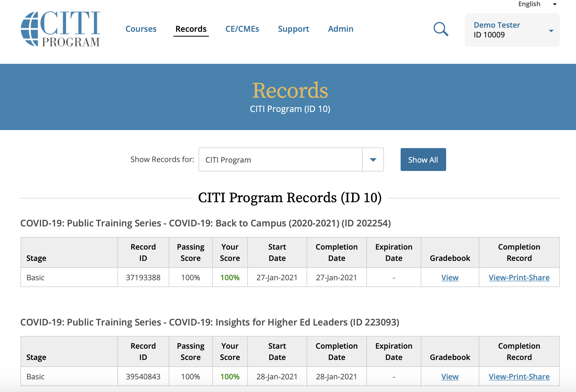This screenshot has height=392, width=576.
Task: Open the CITI Program institution dropdown arrow
Action: [x=373, y=159]
